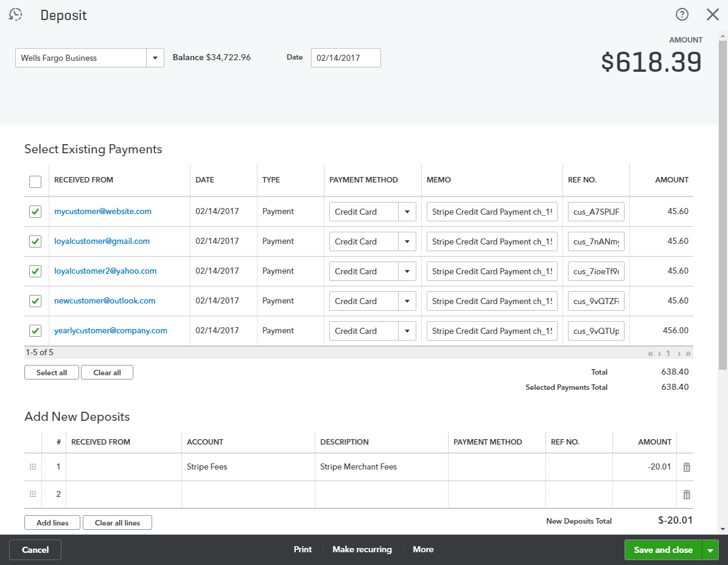
Task: Open recent transactions history icon
Action: coord(16,15)
